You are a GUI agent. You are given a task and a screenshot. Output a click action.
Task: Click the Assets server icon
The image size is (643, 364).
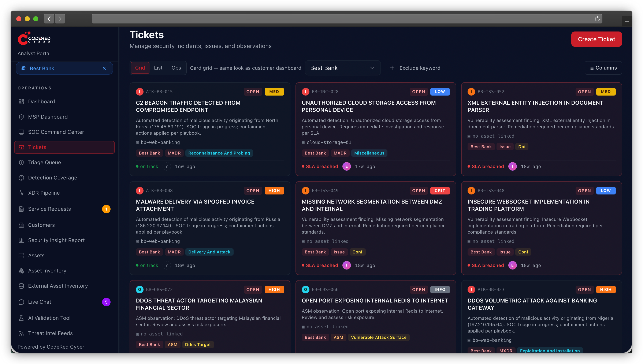(x=21, y=256)
